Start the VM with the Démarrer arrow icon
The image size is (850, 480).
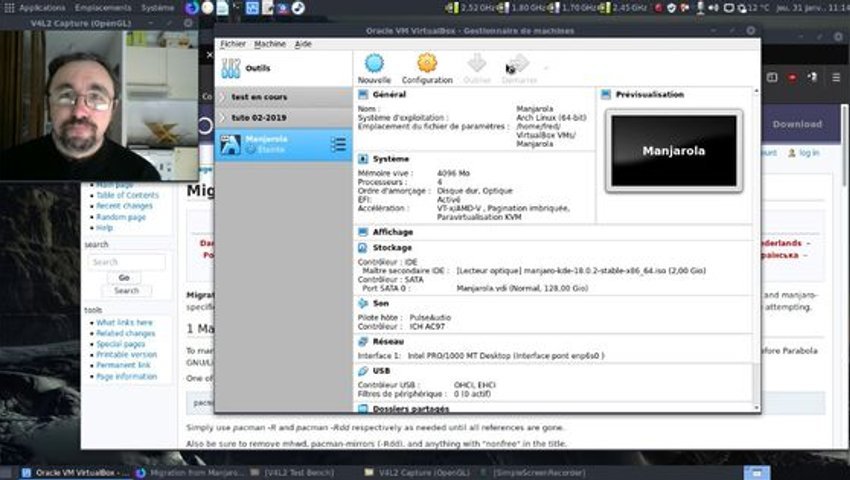519,63
